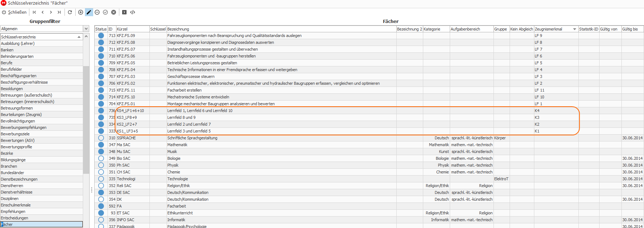
Task: Export table with the Excel icon
Action: (x=124, y=12)
